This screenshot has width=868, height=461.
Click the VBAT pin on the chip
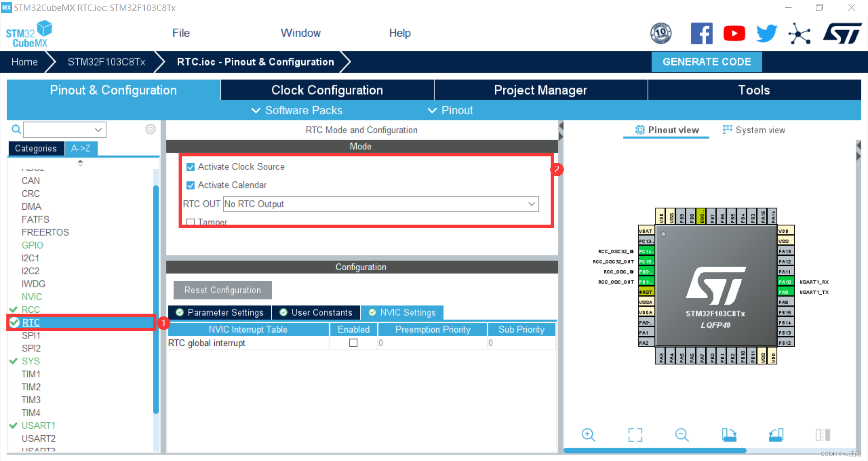click(x=646, y=230)
